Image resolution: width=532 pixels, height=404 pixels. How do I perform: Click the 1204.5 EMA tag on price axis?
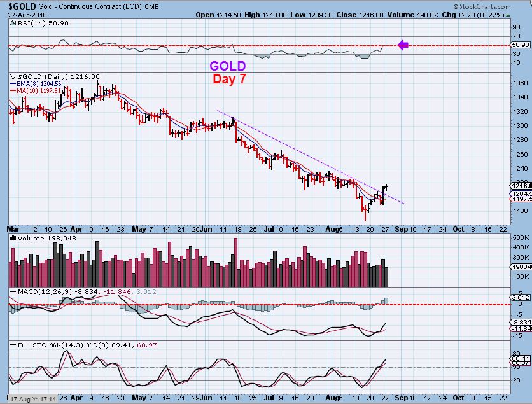521,193
